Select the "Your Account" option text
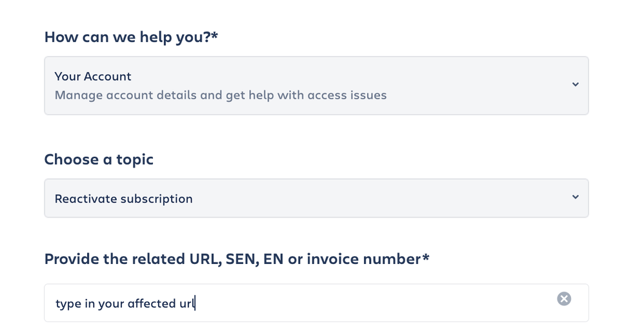The height and width of the screenshot is (333, 644). [x=93, y=76]
